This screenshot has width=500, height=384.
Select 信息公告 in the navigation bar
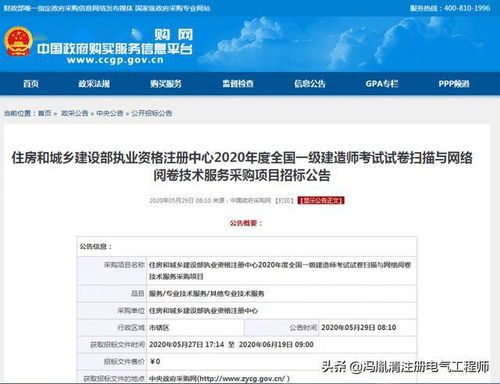tap(310, 84)
